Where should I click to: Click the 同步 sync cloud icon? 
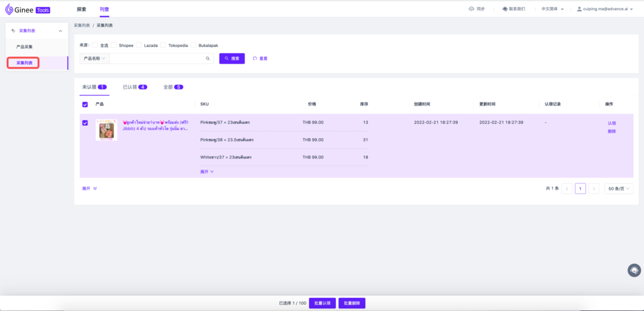[472, 9]
